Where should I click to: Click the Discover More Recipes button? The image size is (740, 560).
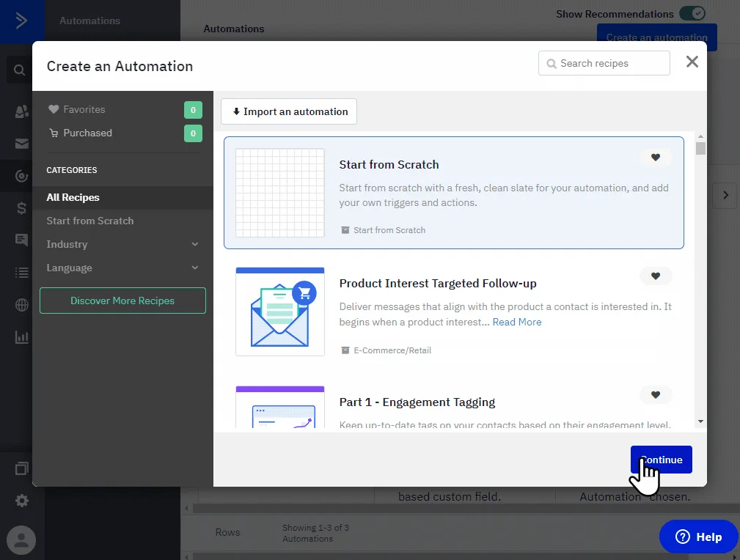point(122,301)
